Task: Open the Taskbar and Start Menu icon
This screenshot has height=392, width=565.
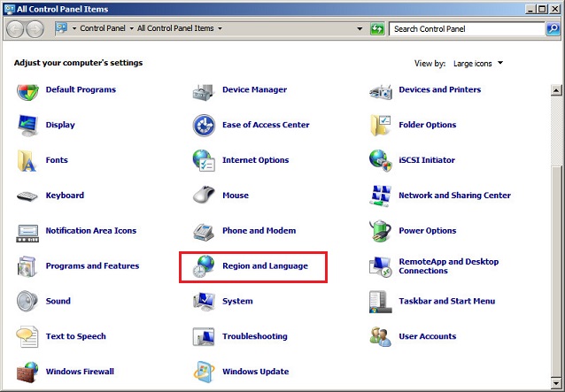Action: tap(380, 302)
